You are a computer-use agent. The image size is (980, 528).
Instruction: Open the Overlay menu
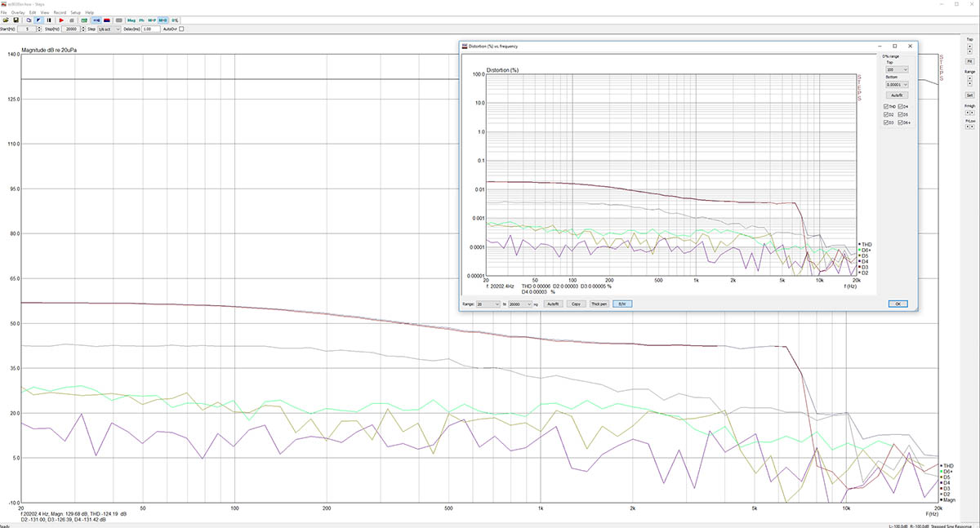click(x=18, y=12)
